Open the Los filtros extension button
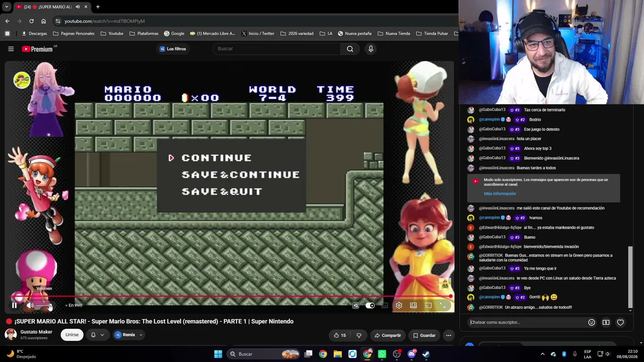This screenshot has width=644, height=362. [x=173, y=49]
